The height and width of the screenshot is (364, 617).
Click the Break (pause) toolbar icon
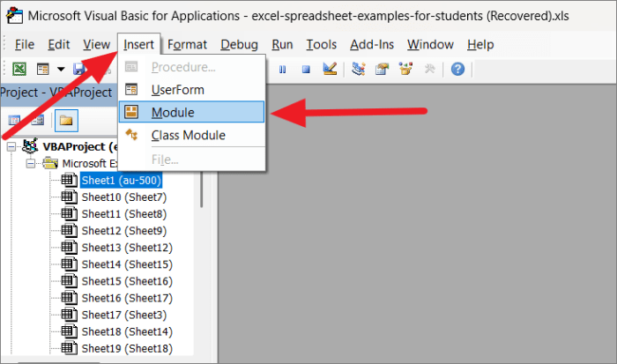pyautogui.click(x=282, y=70)
